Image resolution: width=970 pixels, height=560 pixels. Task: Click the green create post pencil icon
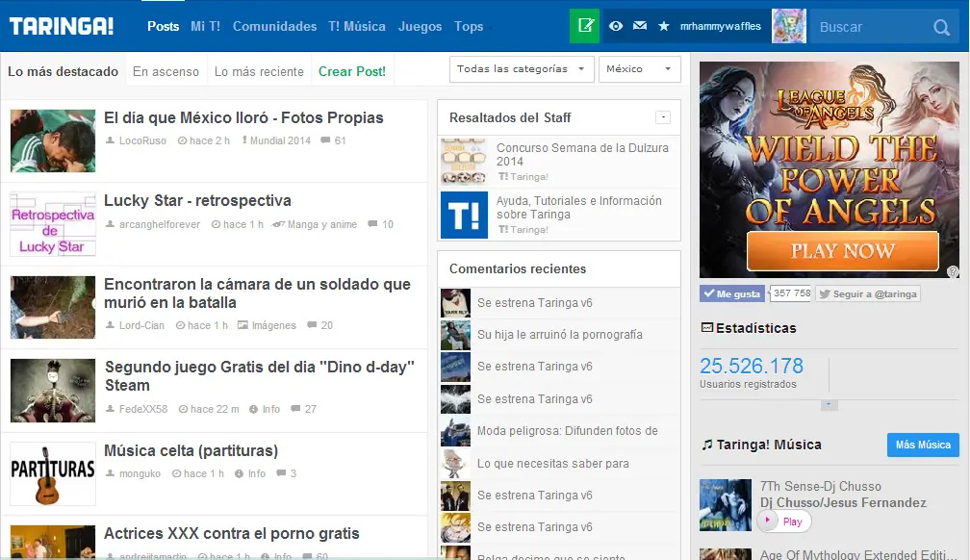(585, 26)
